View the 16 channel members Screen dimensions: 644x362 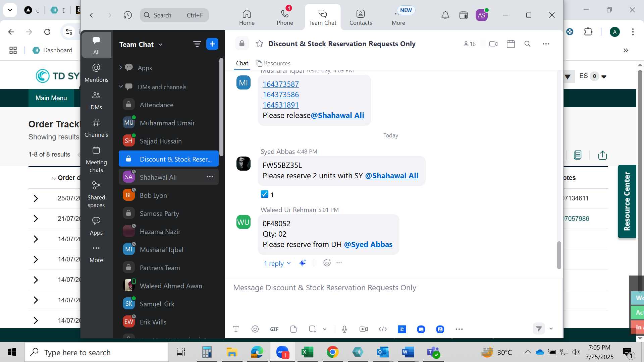click(x=470, y=44)
